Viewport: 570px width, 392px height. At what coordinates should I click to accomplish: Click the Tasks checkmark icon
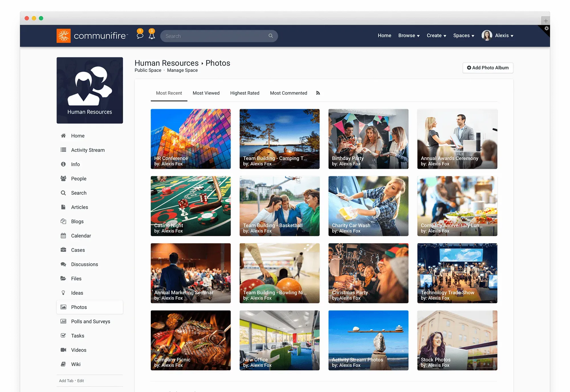(63, 336)
